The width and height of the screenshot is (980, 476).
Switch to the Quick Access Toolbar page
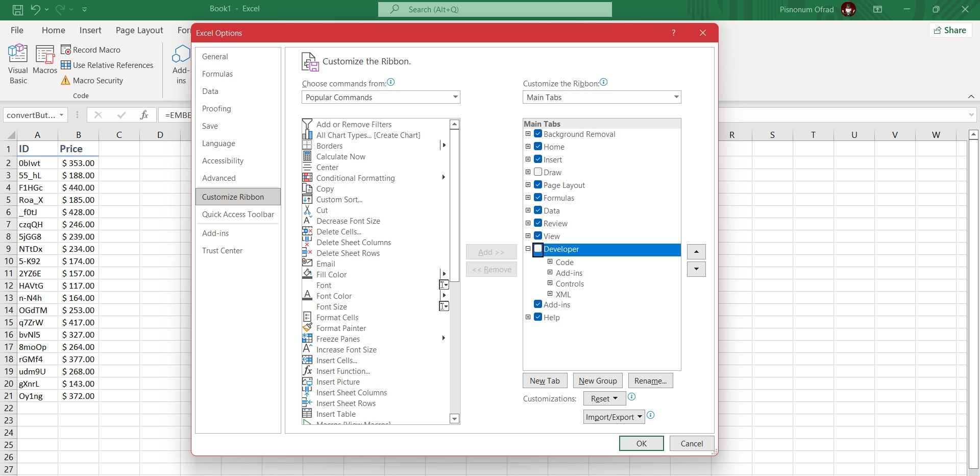(238, 215)
